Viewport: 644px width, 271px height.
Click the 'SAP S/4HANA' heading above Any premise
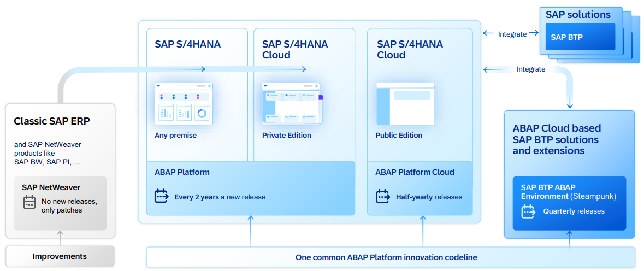188,44
